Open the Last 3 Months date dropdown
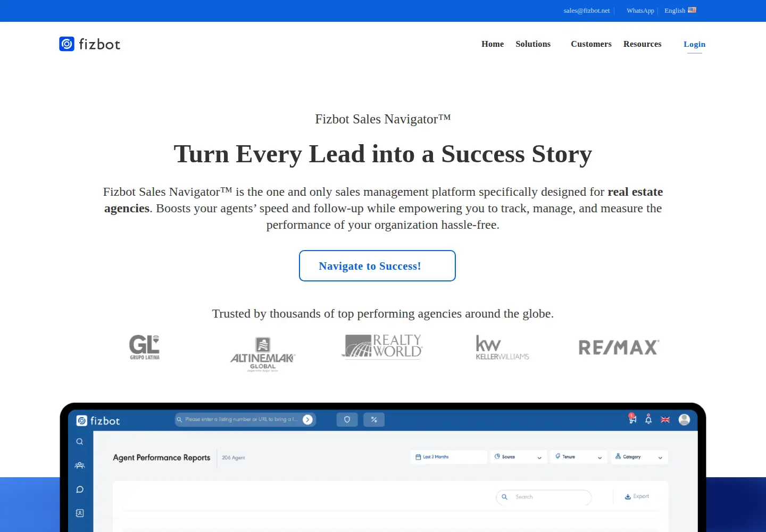Viewport: 766px width, 532px height. pos(448,457)
